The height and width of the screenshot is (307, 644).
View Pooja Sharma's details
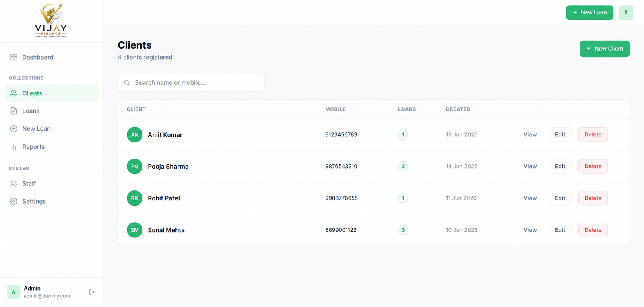(530, 166)
